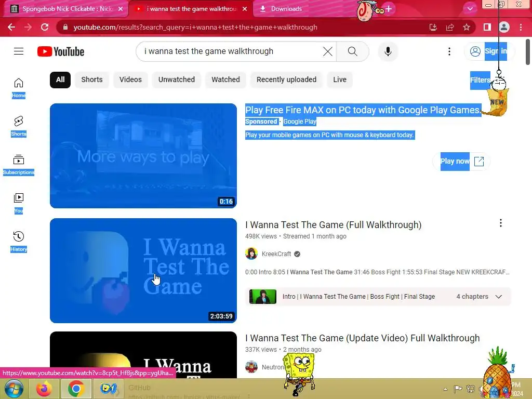Select the Shorts filter chip
The height and width of the screenshot is (399, 532).
[x=92, y=79]
